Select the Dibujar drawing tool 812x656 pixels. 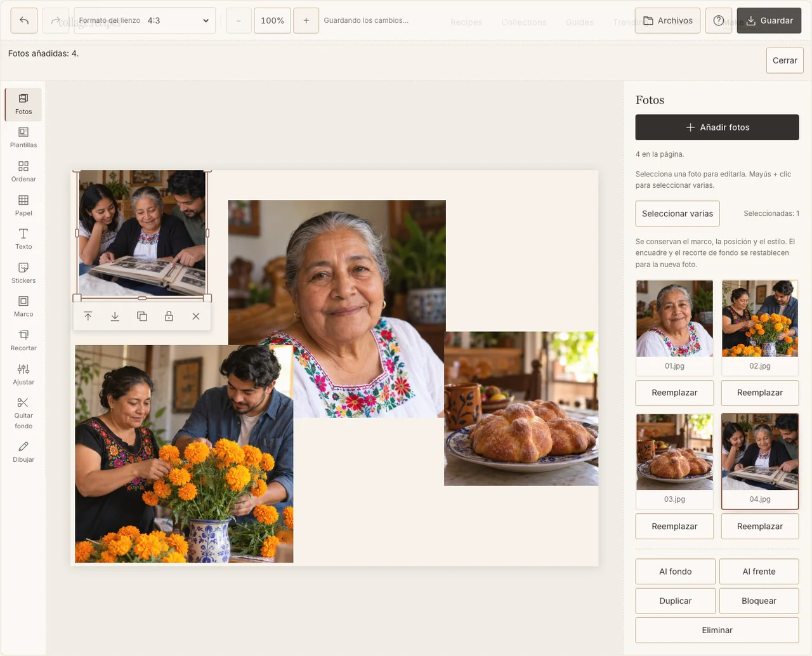click(x=23, y=452)
